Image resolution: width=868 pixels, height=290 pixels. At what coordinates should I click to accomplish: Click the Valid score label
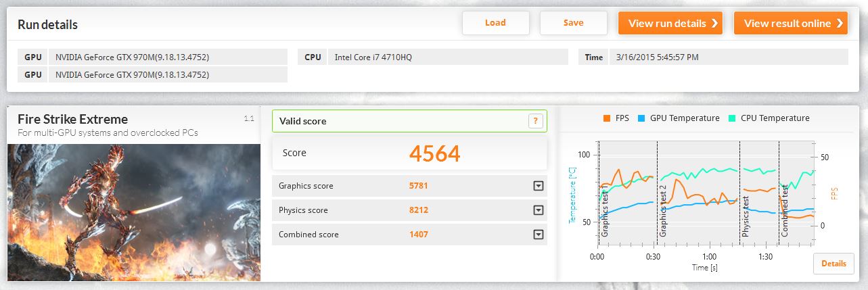(x=302, y=121)
